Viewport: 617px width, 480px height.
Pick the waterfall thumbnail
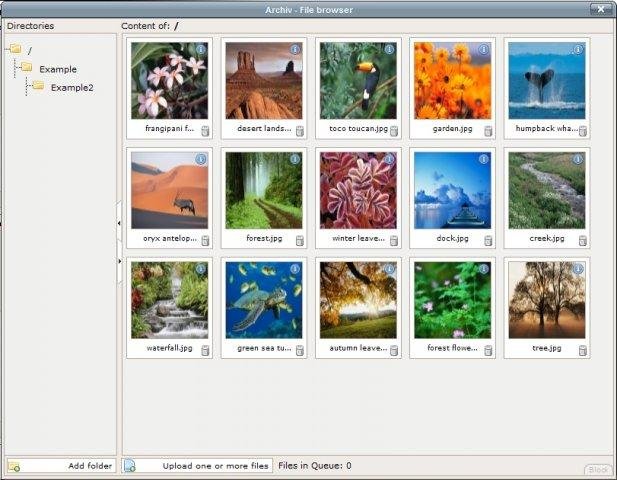169,300
